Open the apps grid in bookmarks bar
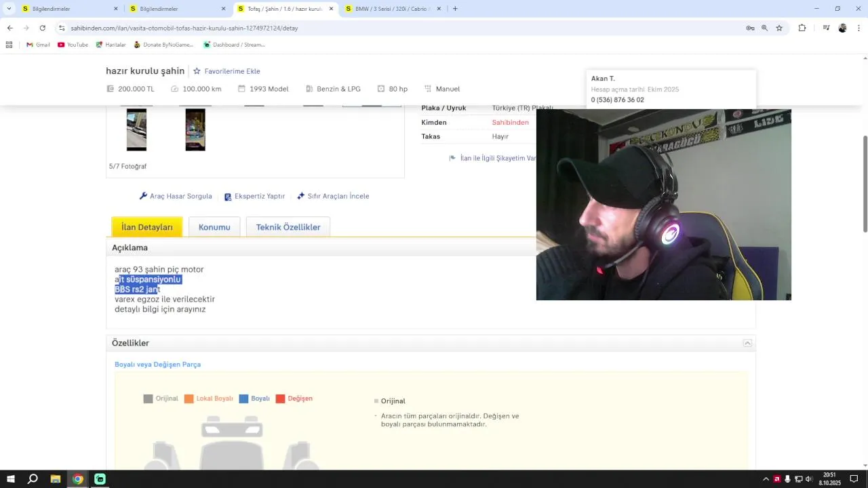The width and height of the screenshot is (868, 488). [9, 45]
